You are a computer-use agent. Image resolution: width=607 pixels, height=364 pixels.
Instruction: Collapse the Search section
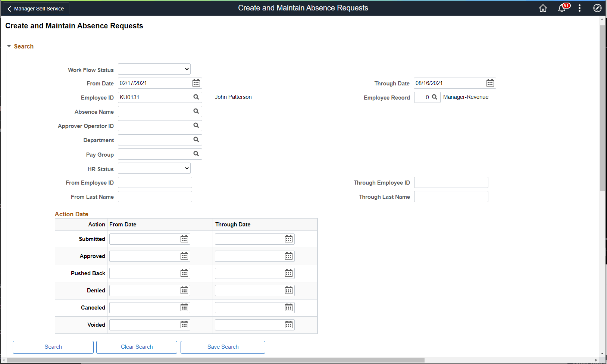[9, 46]
